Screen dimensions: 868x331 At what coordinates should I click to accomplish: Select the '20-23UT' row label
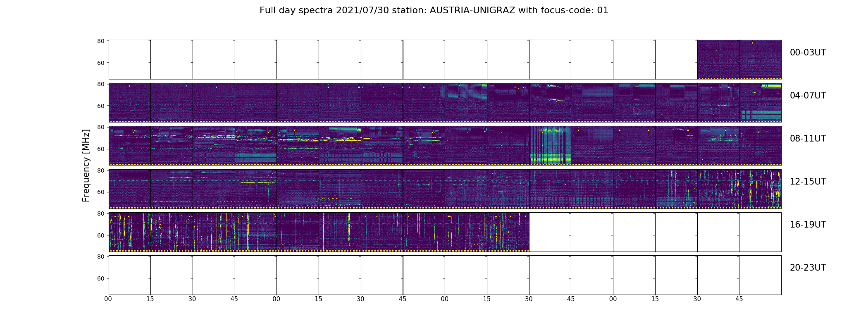(x=808, y=268)
